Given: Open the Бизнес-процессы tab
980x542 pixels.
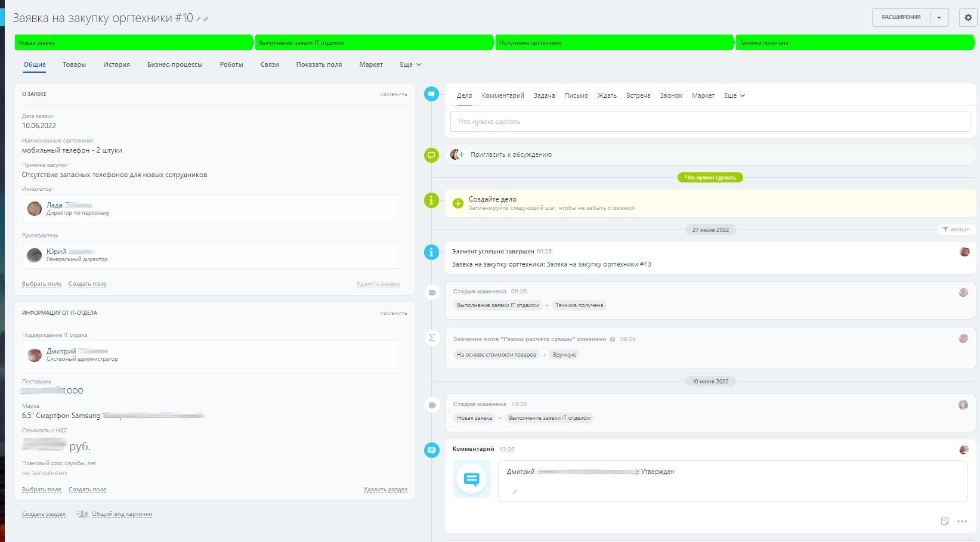Looking at the screenshot, I should tap(175, 64).
